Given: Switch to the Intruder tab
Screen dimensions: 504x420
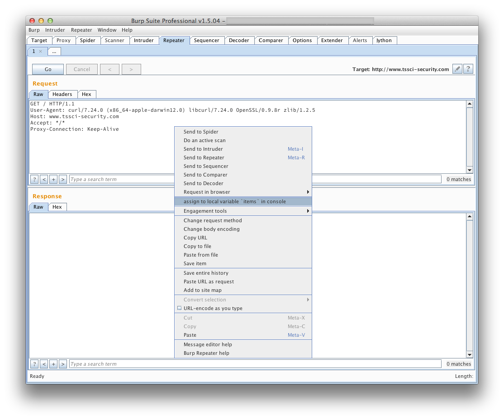Looking at the screenshot, I should click(144, 40).
